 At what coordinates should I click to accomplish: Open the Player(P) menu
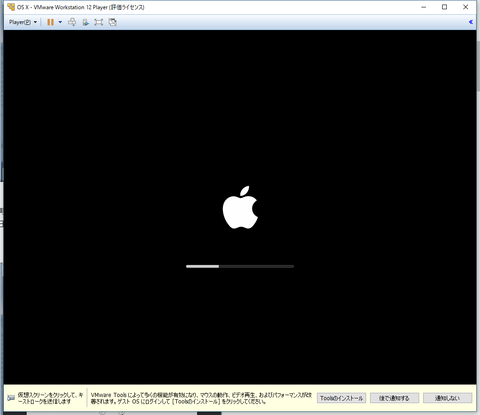(x=23, y=22)
